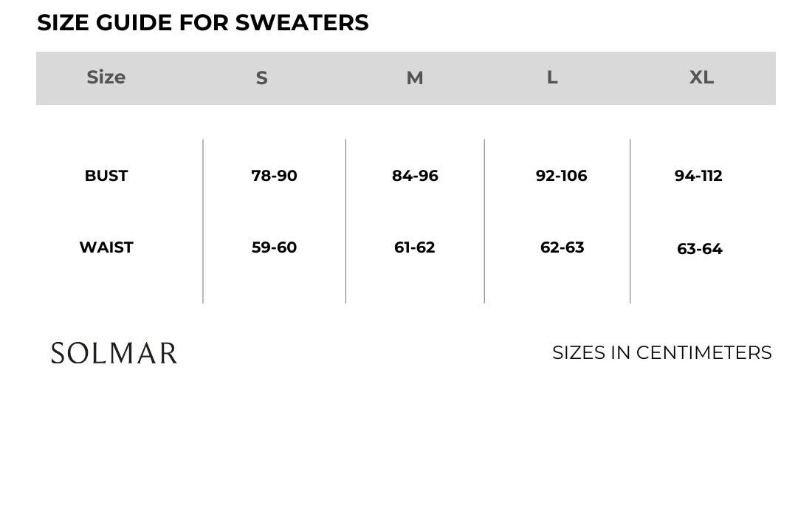Choose the XL size header
This screenshot has height=517, width=812.
point(701,77)
